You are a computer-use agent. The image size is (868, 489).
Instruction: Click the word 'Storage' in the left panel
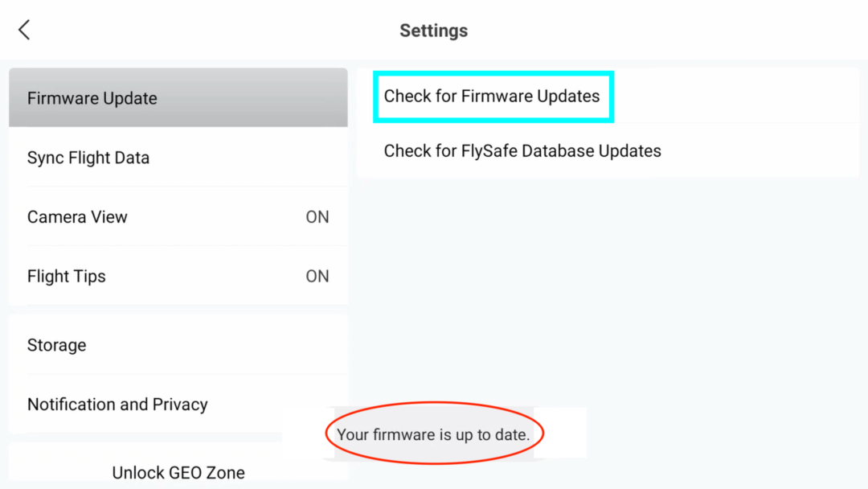57,345
